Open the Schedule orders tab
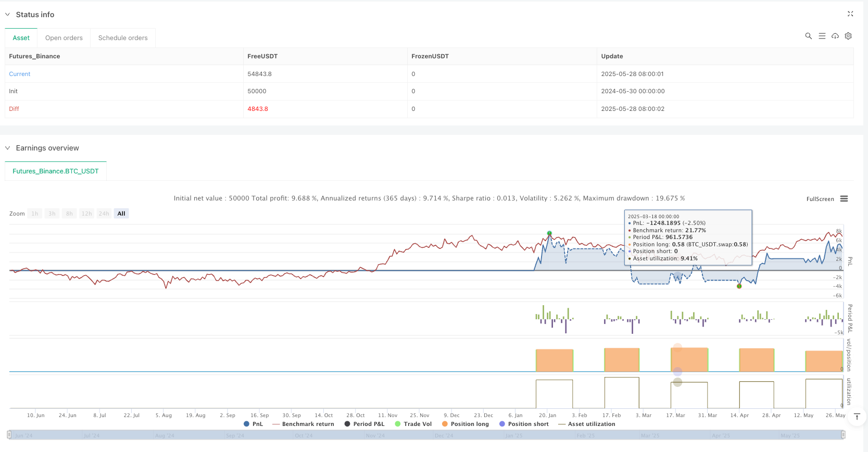Screen dimensions: 868x452 tap(123, 38)
